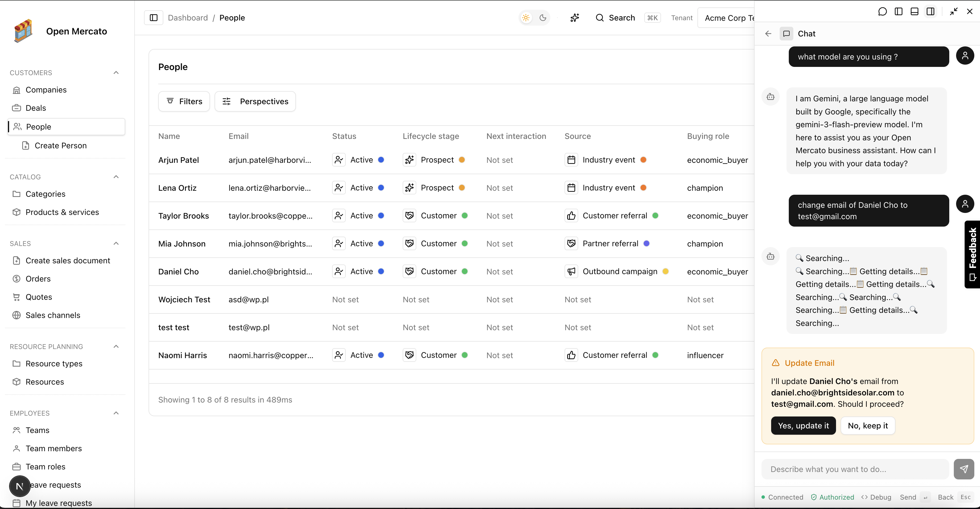Collapse the CATALOG section
980x509 pixels.
point(116,177)
